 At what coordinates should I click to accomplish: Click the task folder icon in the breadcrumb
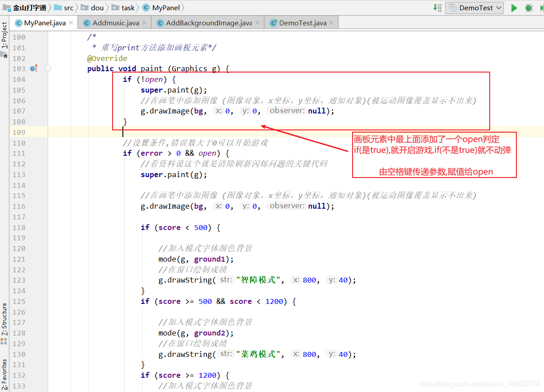tap(115, 8)
